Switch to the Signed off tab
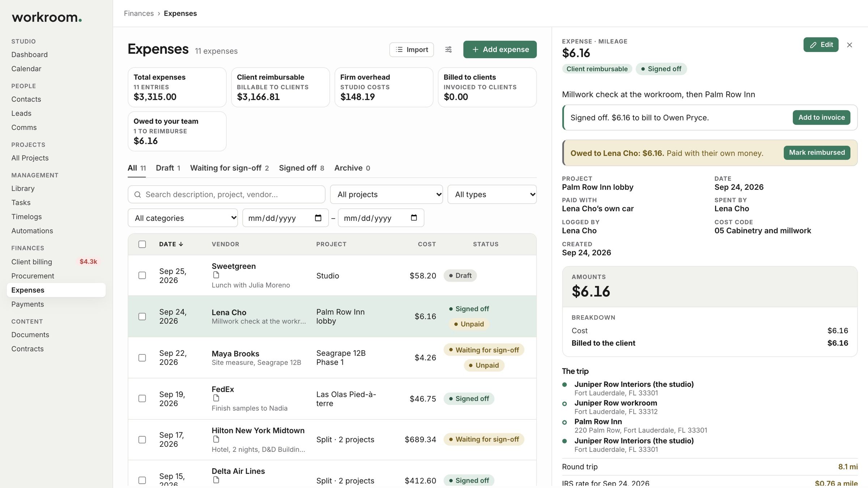This screenshot has width=868, height=488. click(x=301, y=168)
